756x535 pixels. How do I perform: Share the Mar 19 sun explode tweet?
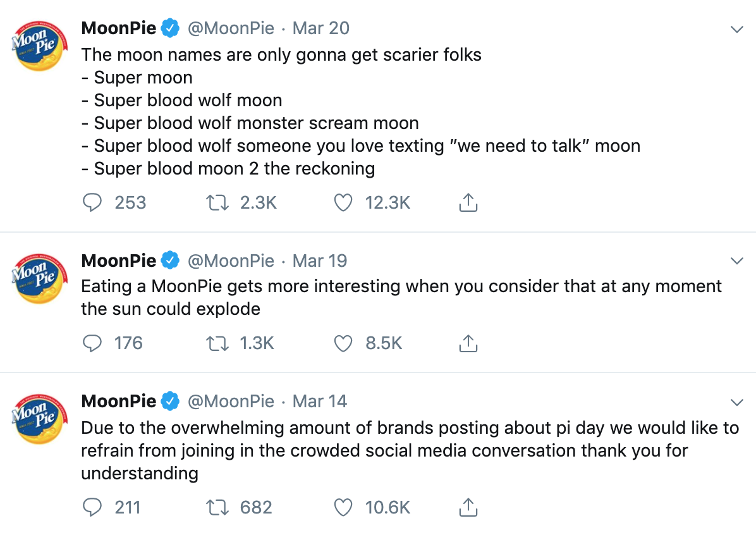[x=468, y=343]
